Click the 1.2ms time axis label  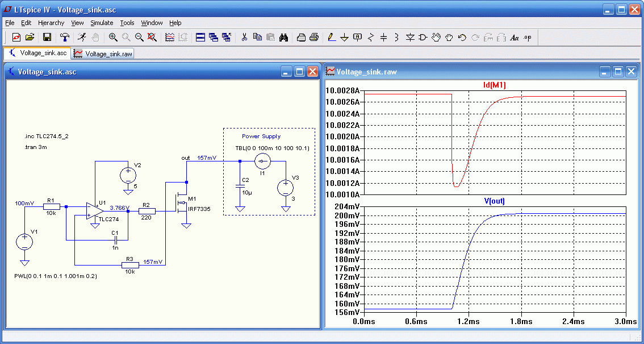coord(468,321)
